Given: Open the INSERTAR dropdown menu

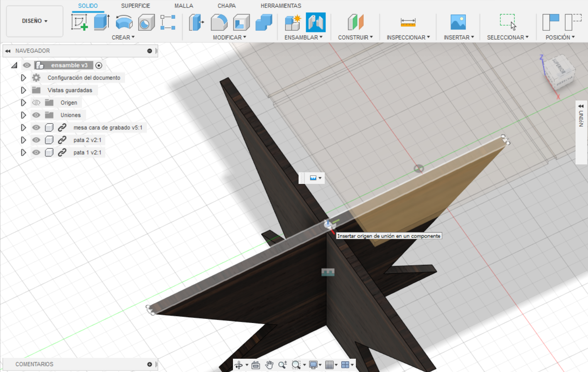Looking at the screenshot, I should tap(459, 37).
